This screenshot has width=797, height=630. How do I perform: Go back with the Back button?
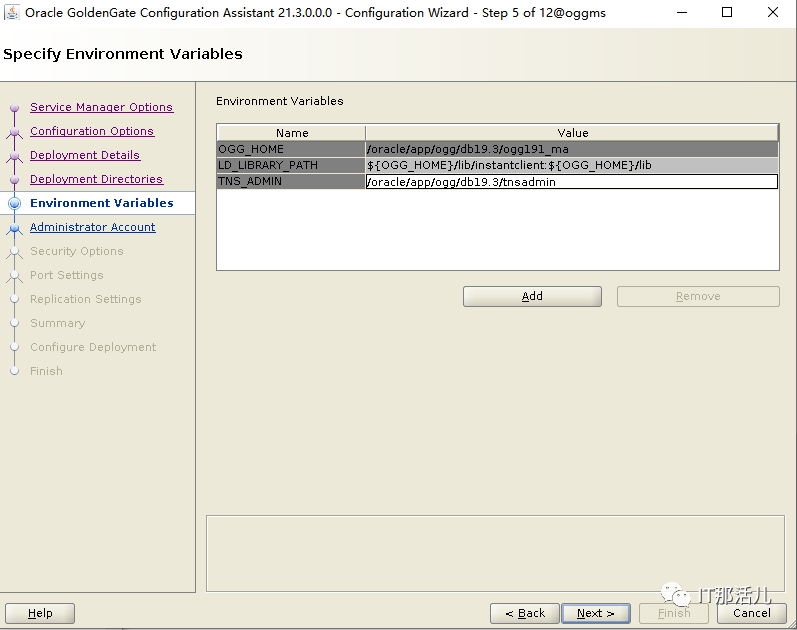coord(525,613)
